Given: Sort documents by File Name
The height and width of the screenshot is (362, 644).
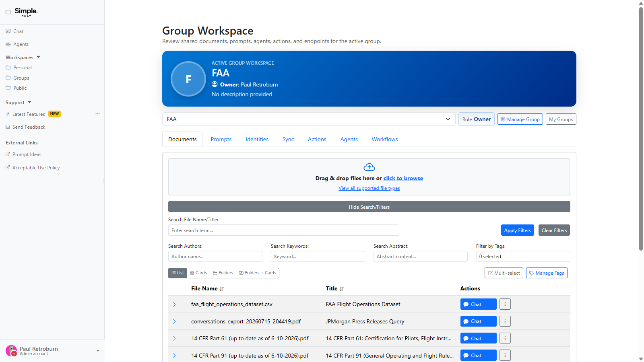Looking at the screenshot, I should point(207,288).
